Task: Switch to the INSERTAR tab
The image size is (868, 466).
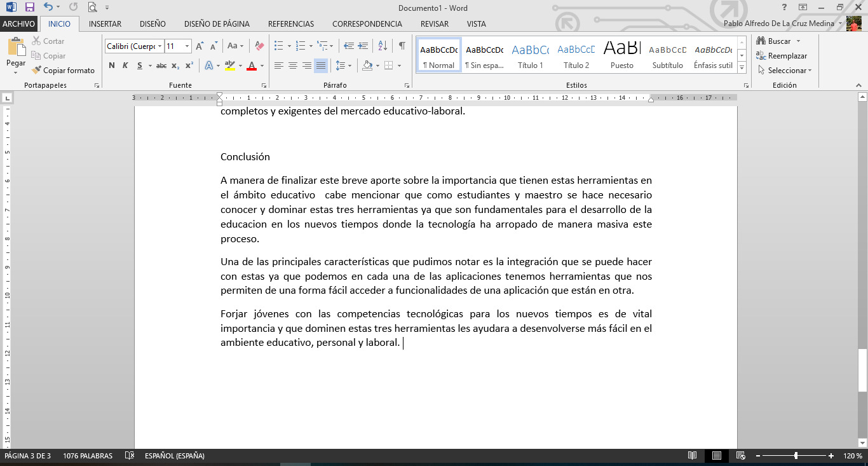Action: (x=105, y=24)
